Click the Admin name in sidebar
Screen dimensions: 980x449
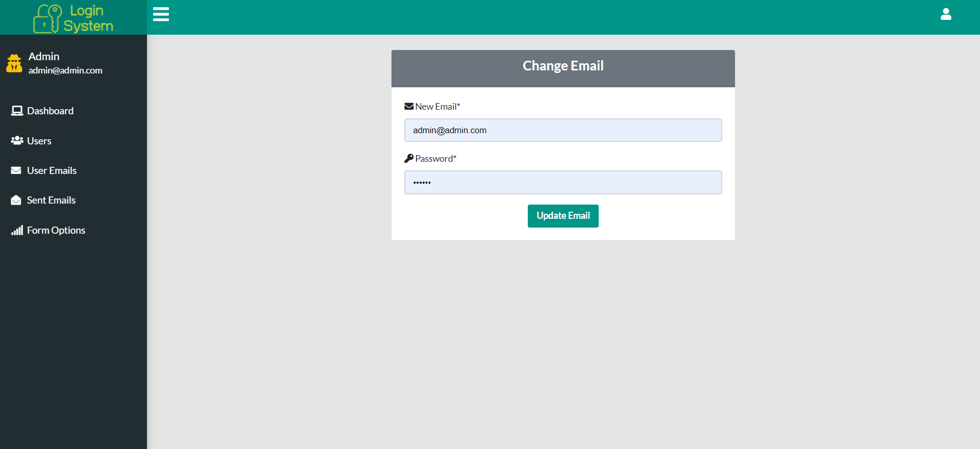point(44,56)
